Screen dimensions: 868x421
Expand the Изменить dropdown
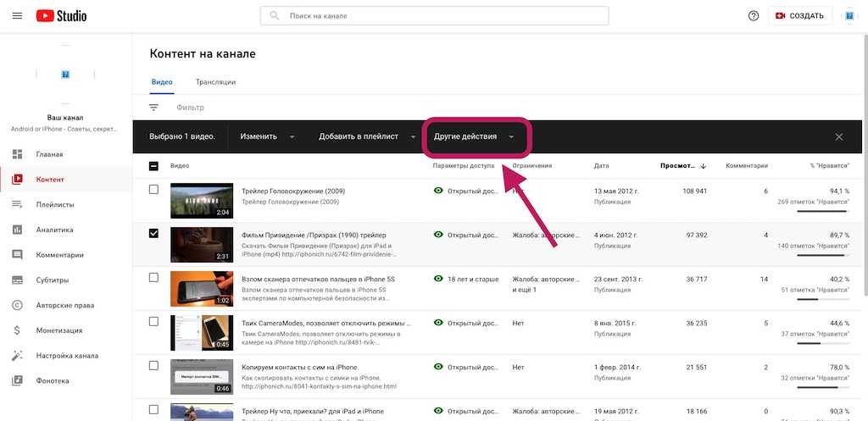[x=267, y=136]
